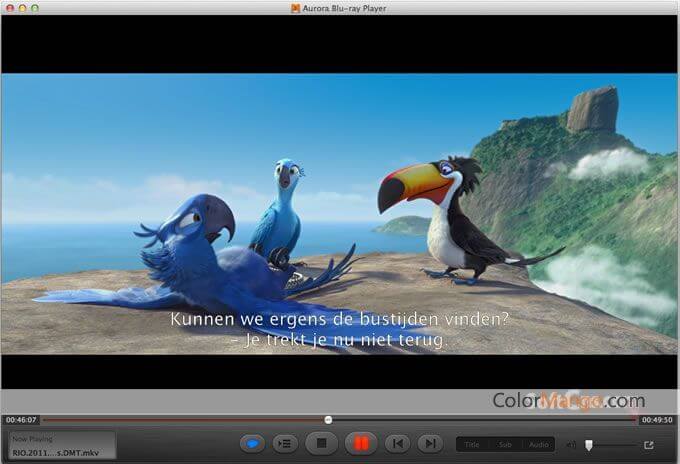Mute audio using the speaker icon
The height and width of the screenshot is (464, 680).
(571, 444)
